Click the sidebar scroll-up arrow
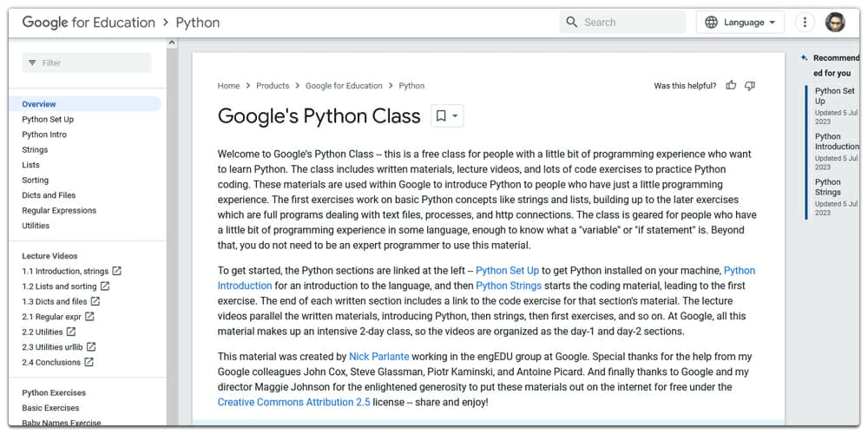This screenshot has height=434, width=868. 172,43
